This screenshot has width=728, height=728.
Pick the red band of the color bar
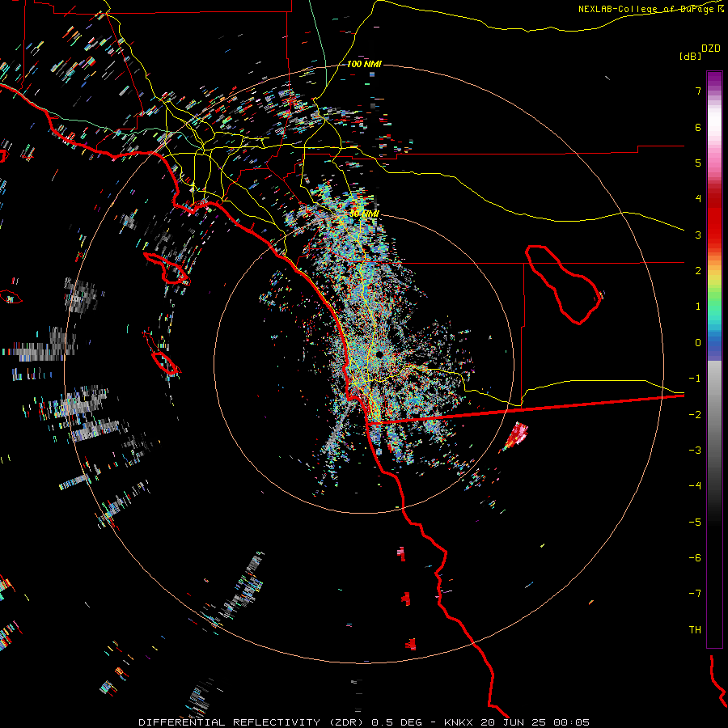click(x=714, y=223)
